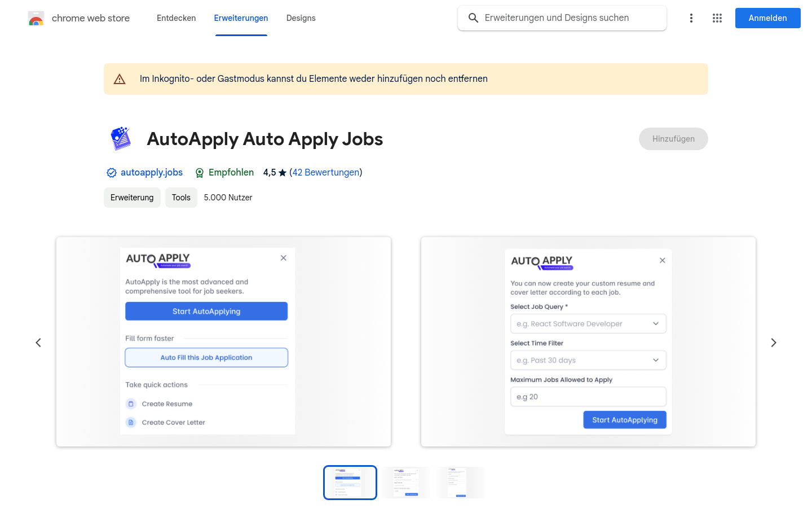The image size is (812, 508).
Task: Select the third screenshot thumbnail
Action: coord(461,483)
